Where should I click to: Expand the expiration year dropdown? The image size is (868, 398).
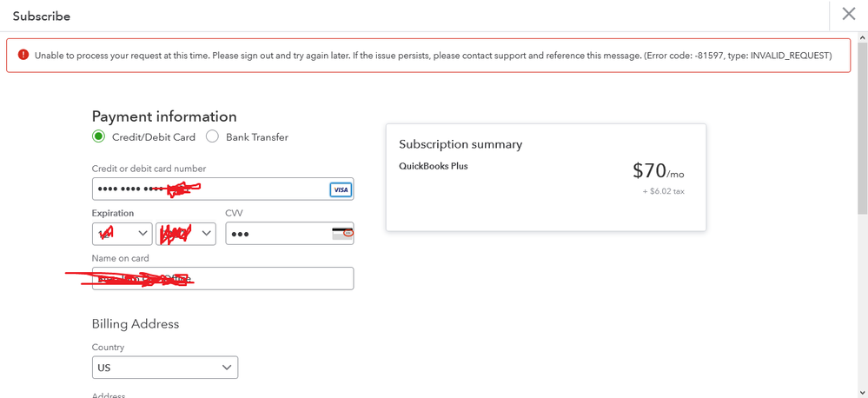(186, 233)
